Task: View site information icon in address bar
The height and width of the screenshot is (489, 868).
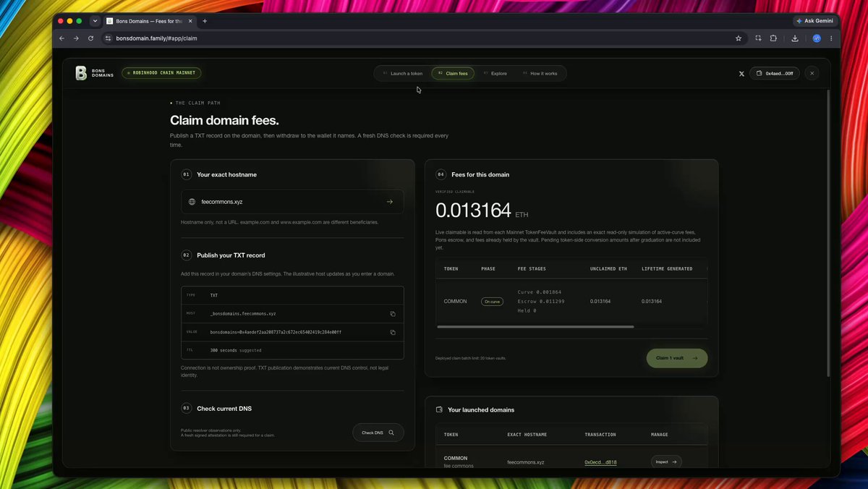Action: pyautogui.click(x=108, y=38)
